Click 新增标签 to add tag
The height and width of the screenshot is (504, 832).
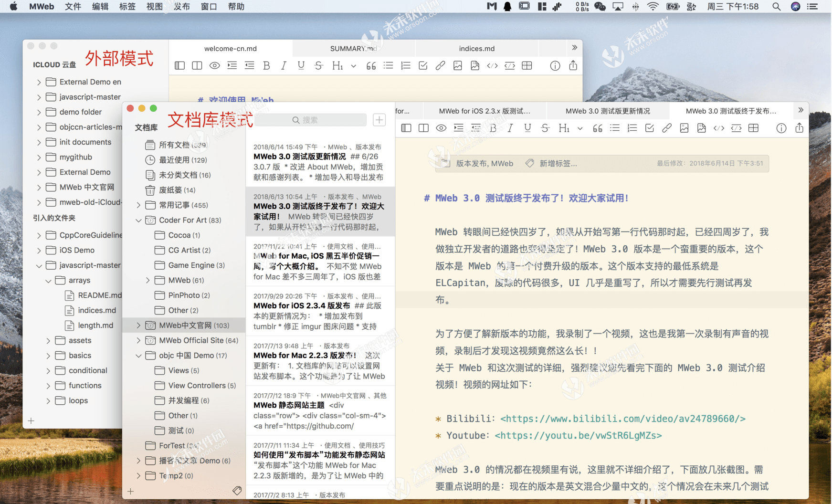pyautogui.click(x=558, y=163)
